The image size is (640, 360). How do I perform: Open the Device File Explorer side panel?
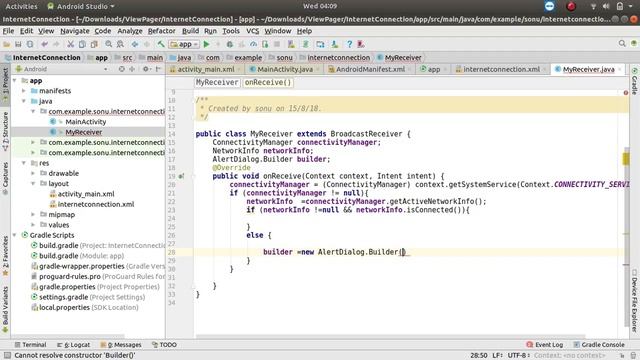tap(635, 300)
